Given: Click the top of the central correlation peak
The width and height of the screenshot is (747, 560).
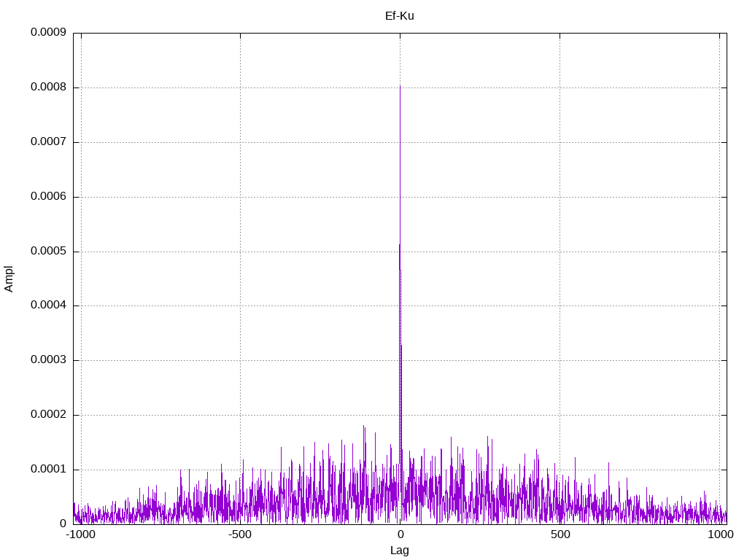Looking at the screenshot, I should 400,87.
